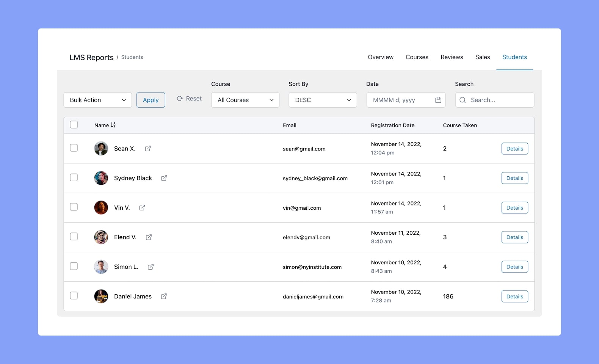Click the Date input field
This screenshot has height=364, width=599.
(x=406, y=100)
